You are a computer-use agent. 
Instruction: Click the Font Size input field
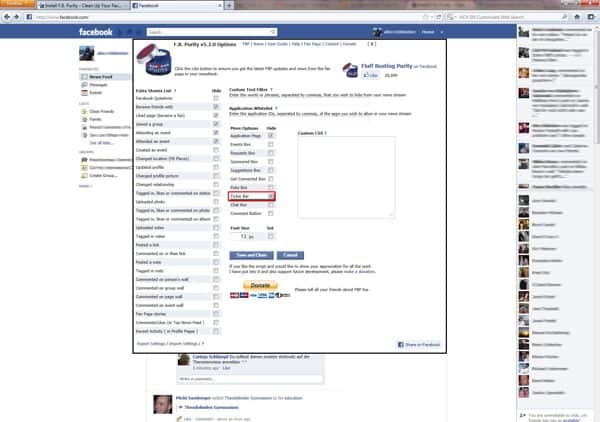[x=243, y=236]
